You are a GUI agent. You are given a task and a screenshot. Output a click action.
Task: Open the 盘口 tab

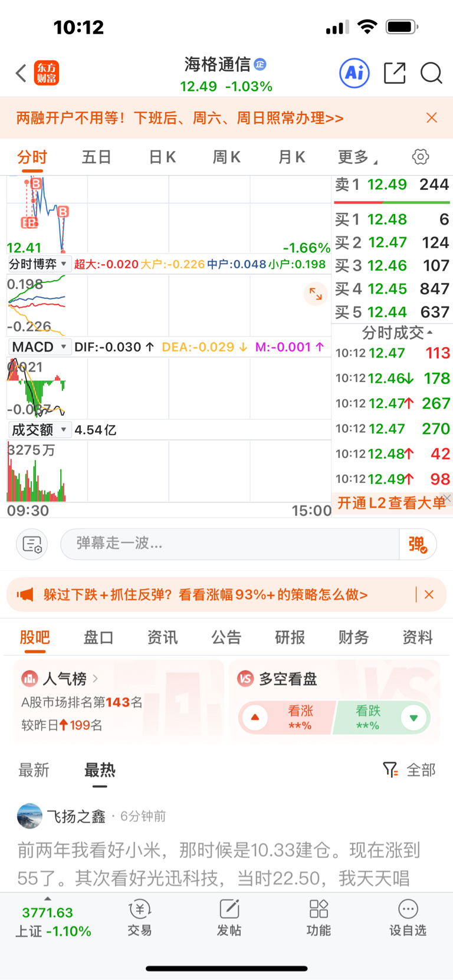tap(99, 637)
